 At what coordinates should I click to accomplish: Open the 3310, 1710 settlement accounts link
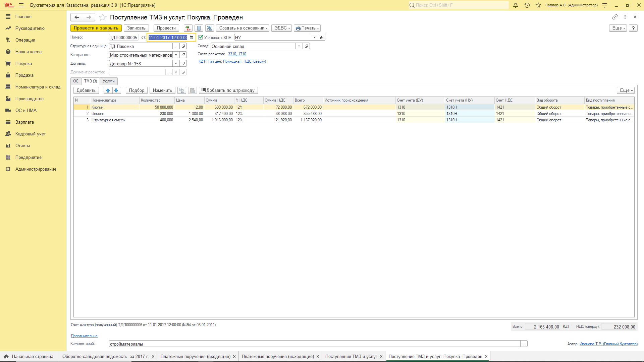pos(237,54)
